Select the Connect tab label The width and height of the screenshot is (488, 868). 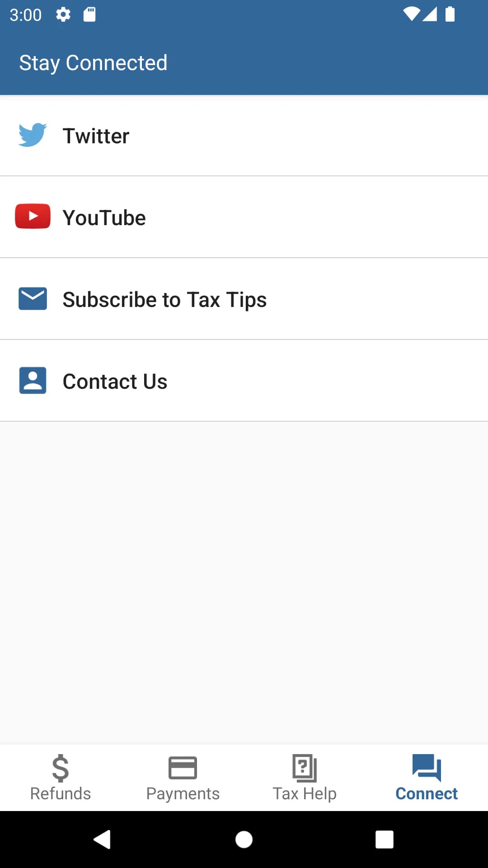[x=427, y=794]
